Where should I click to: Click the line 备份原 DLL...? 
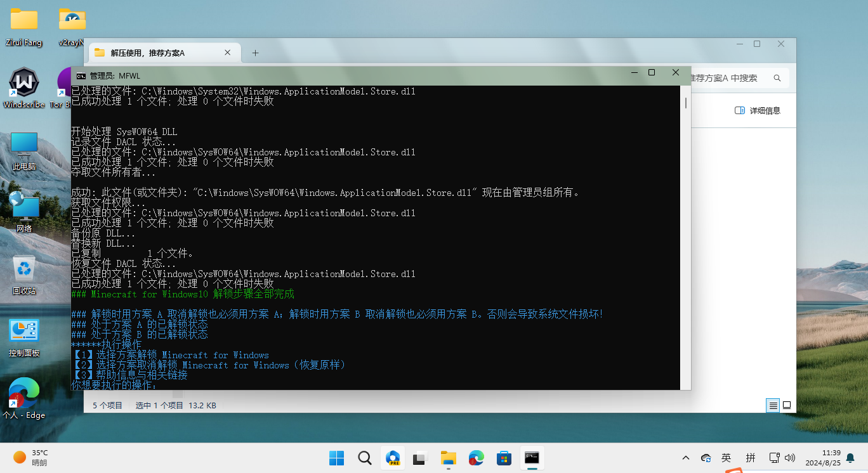pos(103,233)
